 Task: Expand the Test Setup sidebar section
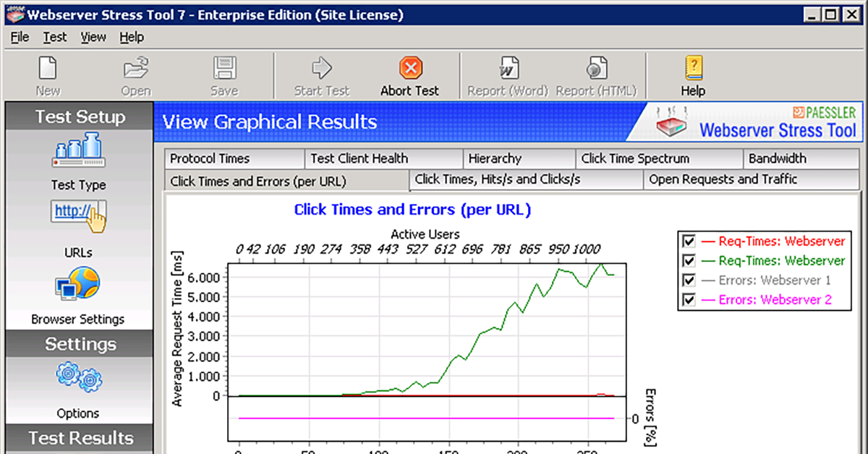tap(79, 117)
